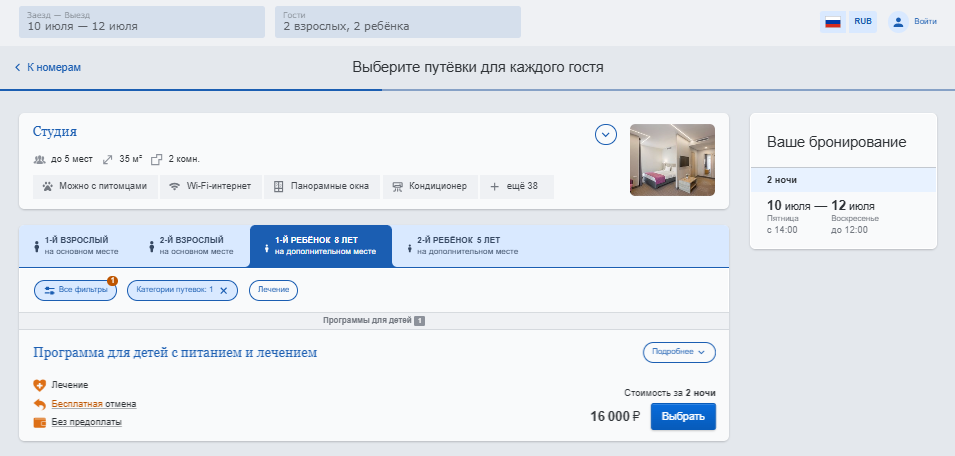Open Все фильтры filter panel
This screenshot has height=456, width=955.
[76, 290]
